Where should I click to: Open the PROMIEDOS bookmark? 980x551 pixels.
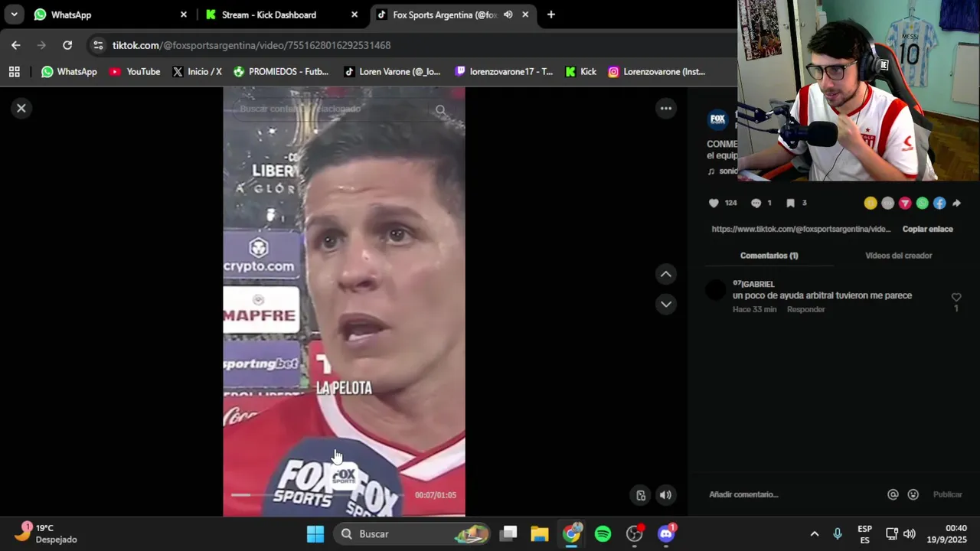pyautogui.click(x=281, y=72)
